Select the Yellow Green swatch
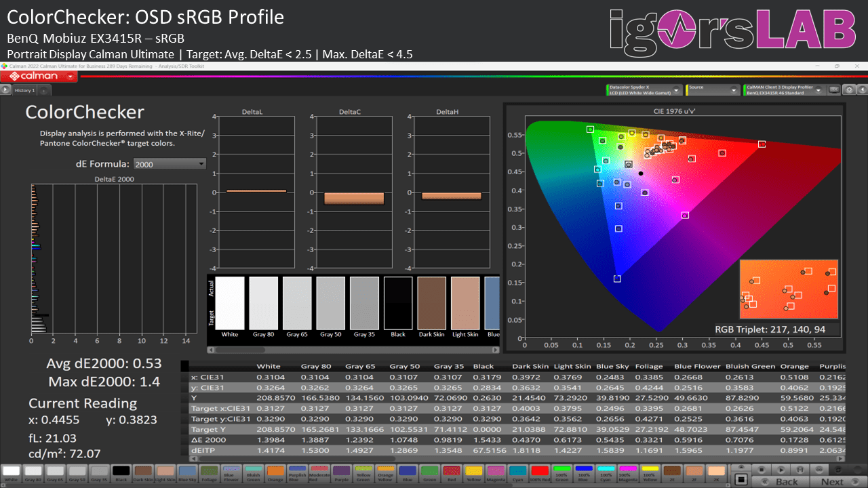 click(363, 473)
